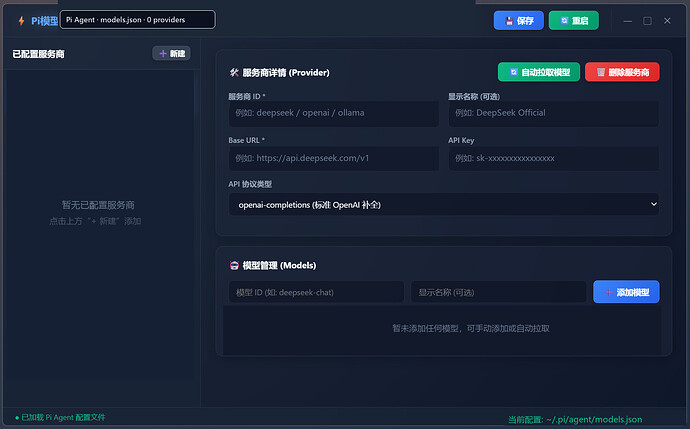Click the 已加载 Pi Agent 配置文件 status text
The image size is (690, 429).
(x=63, y=418)
